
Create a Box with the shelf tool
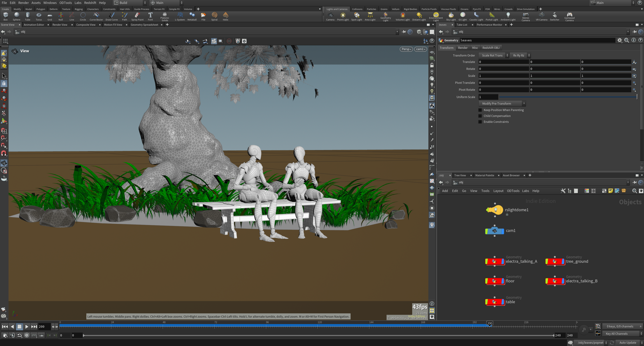coord(6,17)
